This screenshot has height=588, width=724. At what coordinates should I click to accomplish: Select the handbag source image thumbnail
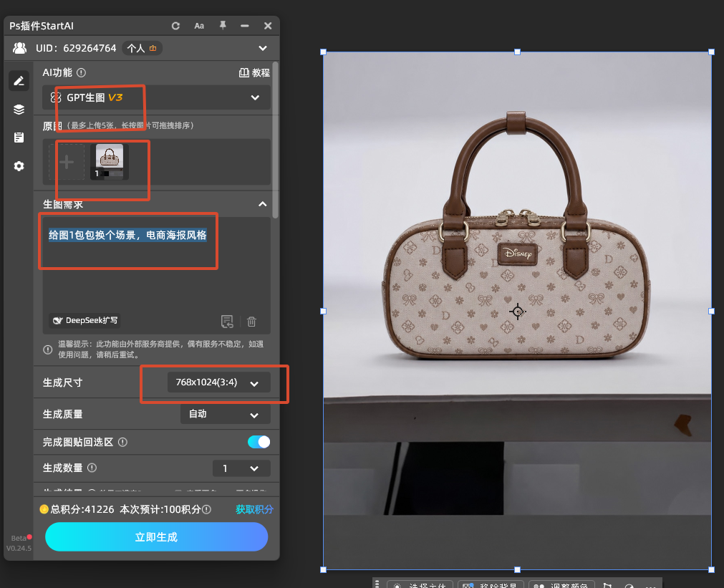pyautogui.click(x=110, y=161)
